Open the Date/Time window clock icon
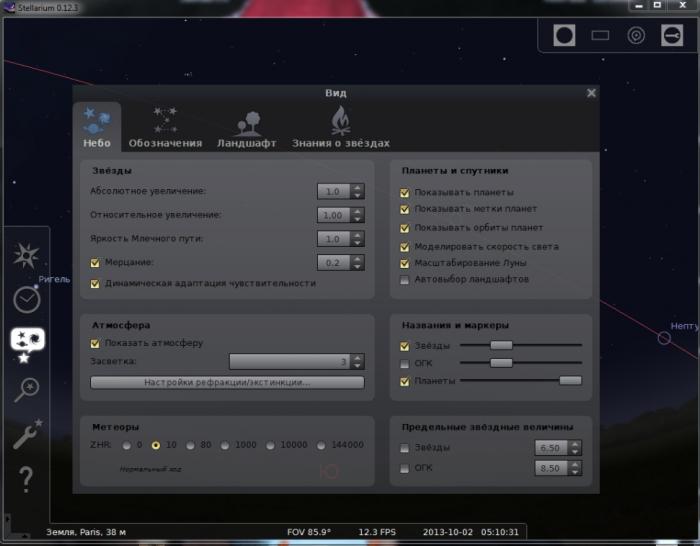 27,300
